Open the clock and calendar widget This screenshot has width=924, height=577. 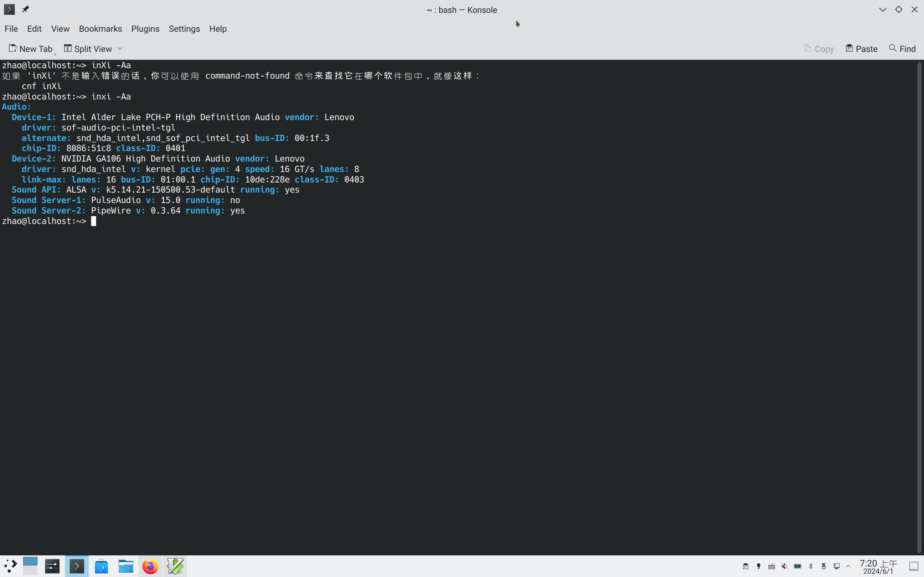click(x=878, y=567)
